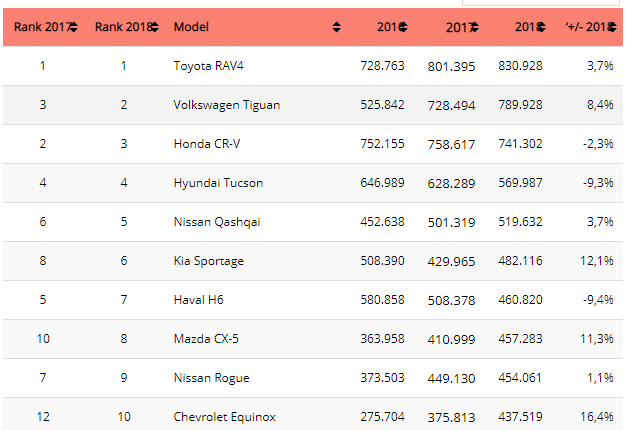This screenshot has width=626, height=430.
Task: Click Haval H6 2018 value 460.820
Action: (520, 300)
